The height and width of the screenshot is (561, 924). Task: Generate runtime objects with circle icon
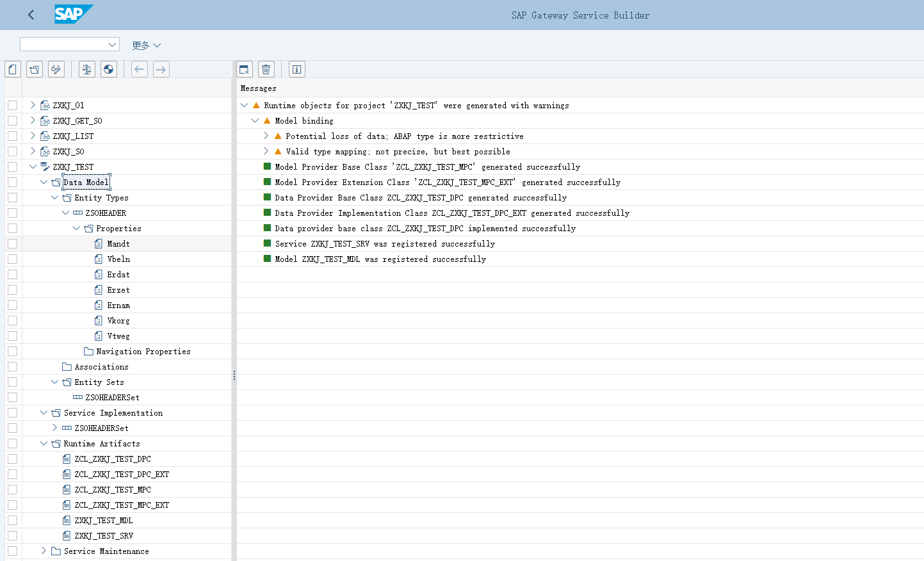click(109, 69)
